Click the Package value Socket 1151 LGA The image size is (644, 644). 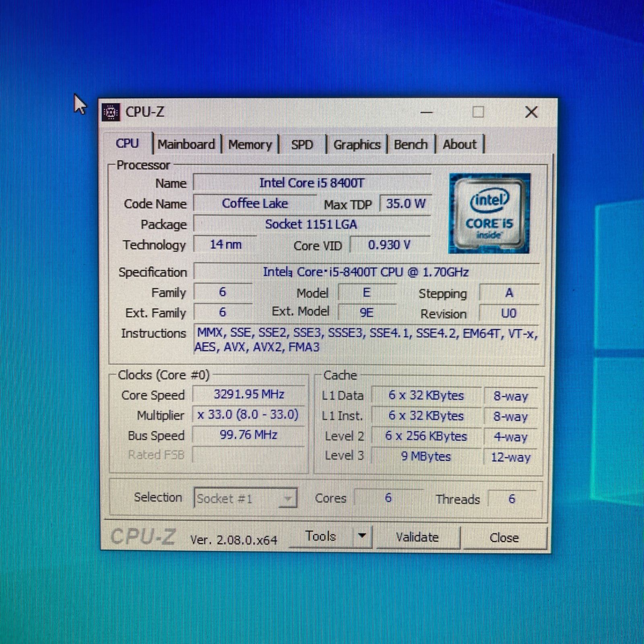[312, 224]
